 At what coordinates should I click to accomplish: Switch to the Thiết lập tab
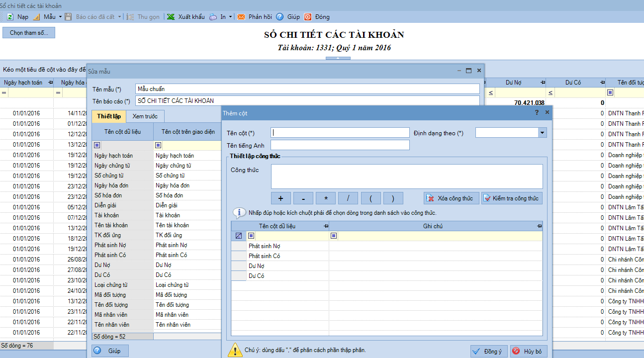click(109, 116)
